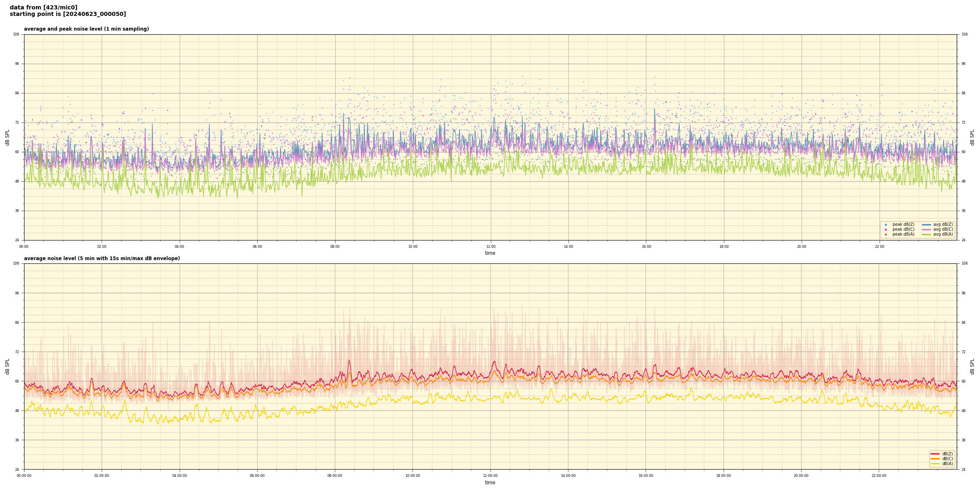
Task: Click the yellow dB(A) legend entry in the lower chart
Action: click(935, 463)
